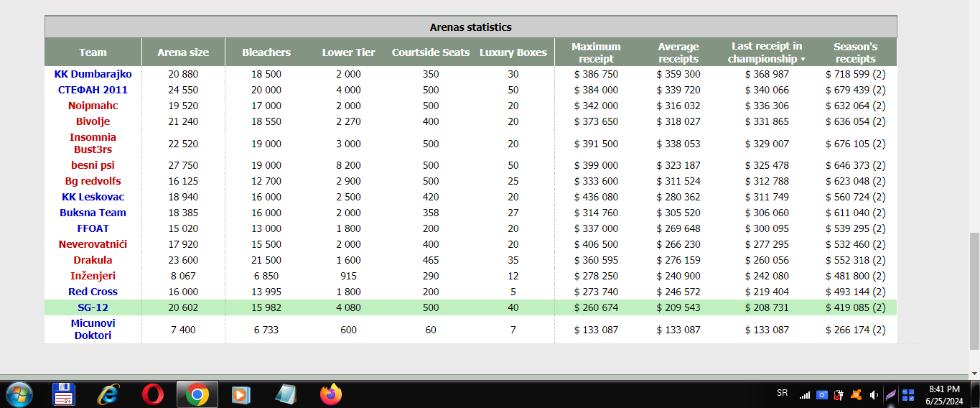Open the besni psi team link
The image size is (980, 408).
93,165
